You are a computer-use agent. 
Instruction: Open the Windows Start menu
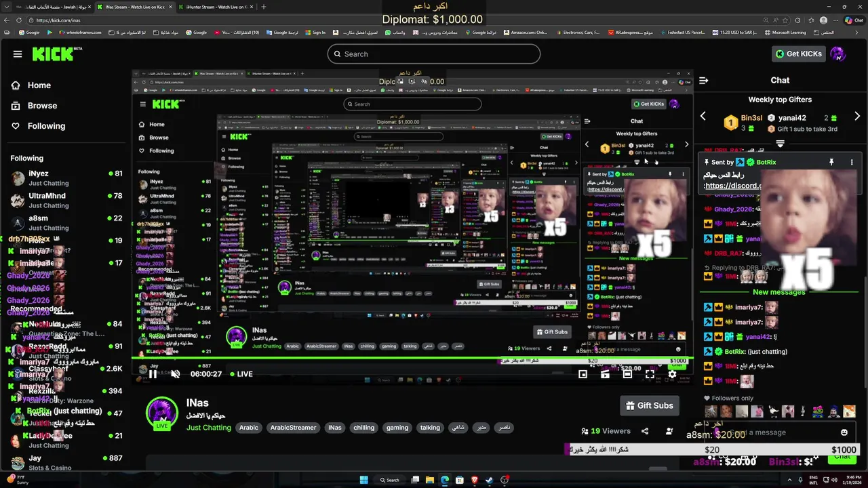(364, 480)
